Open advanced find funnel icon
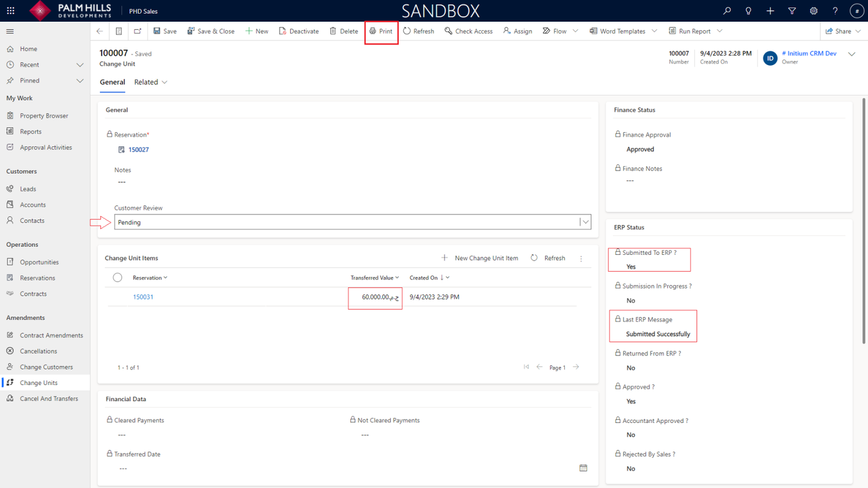This screenshot has height=488, width=868. [792, 11]
